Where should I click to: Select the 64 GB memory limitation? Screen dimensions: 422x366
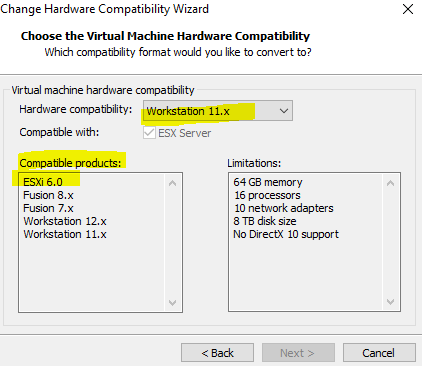click(268, 182)
